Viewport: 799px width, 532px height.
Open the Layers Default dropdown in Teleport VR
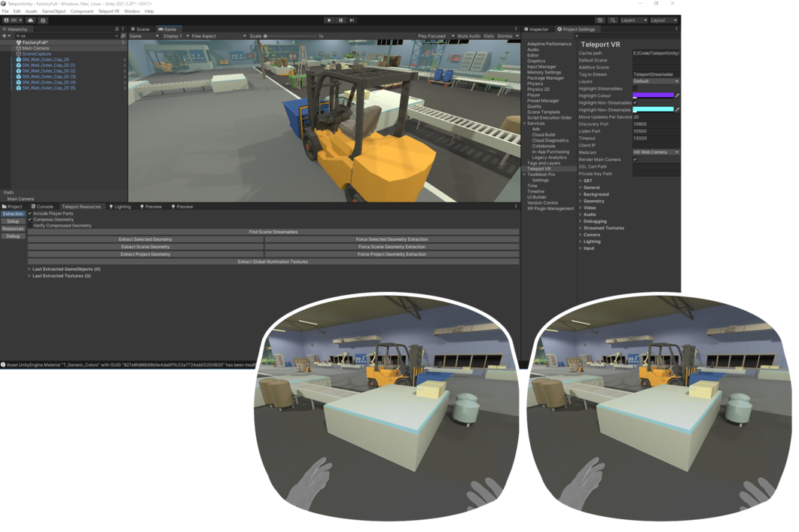click(x=656, y=81)
